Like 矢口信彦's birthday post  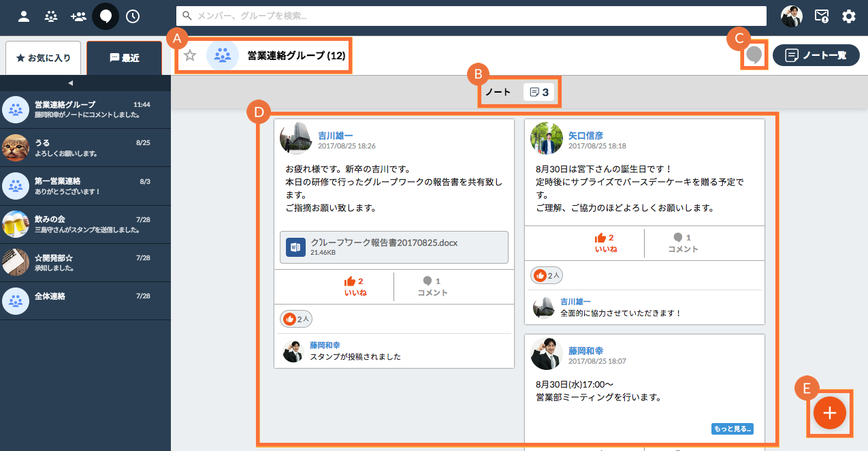605,243
